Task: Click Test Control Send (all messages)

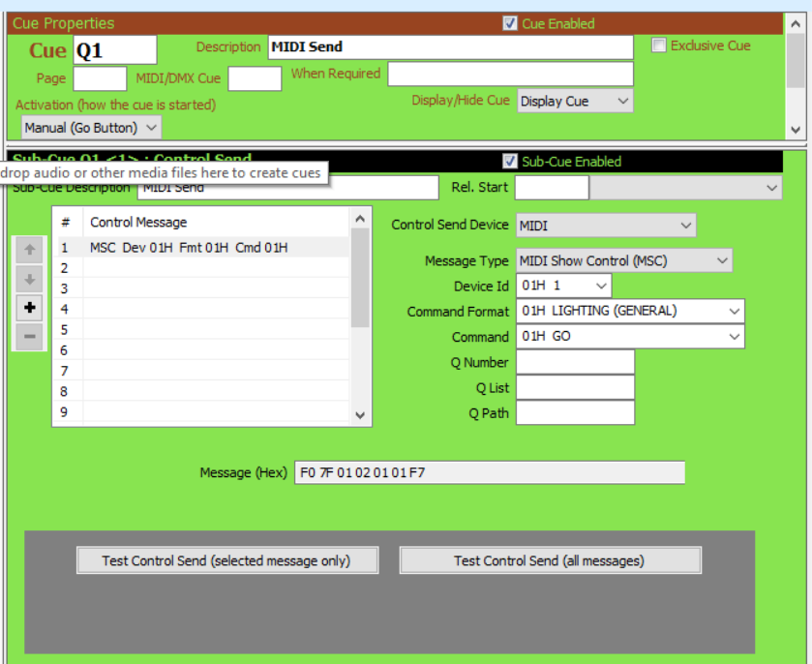Action: coord(549,560)
